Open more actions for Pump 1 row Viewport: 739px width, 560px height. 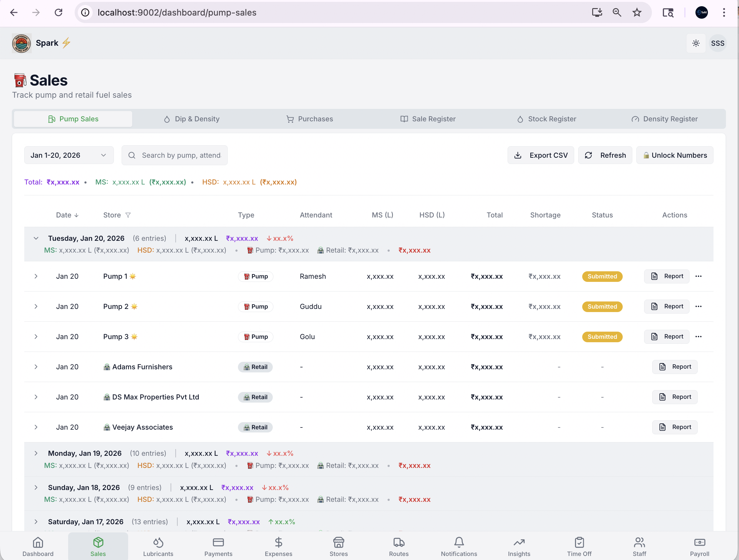coord(698,276)
